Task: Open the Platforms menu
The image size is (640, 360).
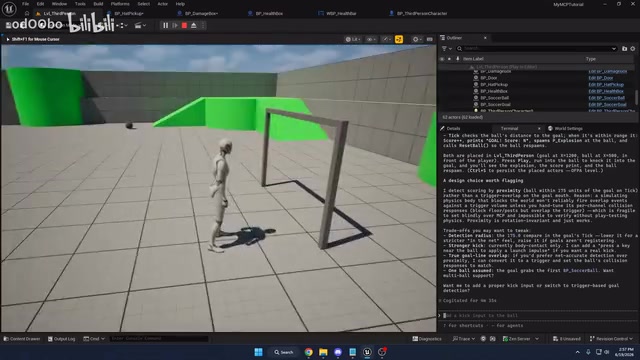Action: (x=120, y=4)
